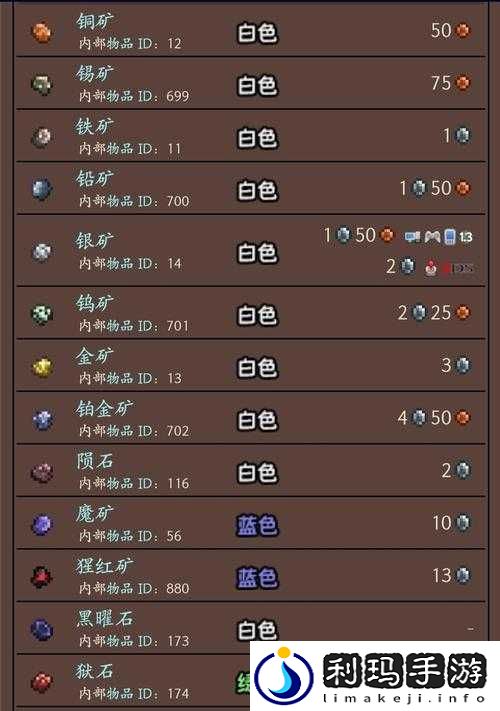Click the obsidian icon
The width and height of the screenshot is (500, 711).
42,629
